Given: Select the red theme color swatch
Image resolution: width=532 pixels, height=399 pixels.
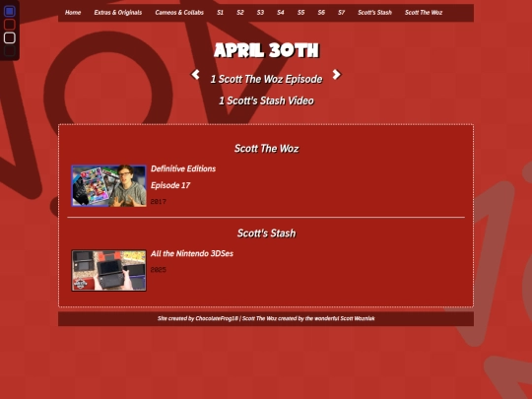Looking at the screenshot, I should click(x=10, y=25).
